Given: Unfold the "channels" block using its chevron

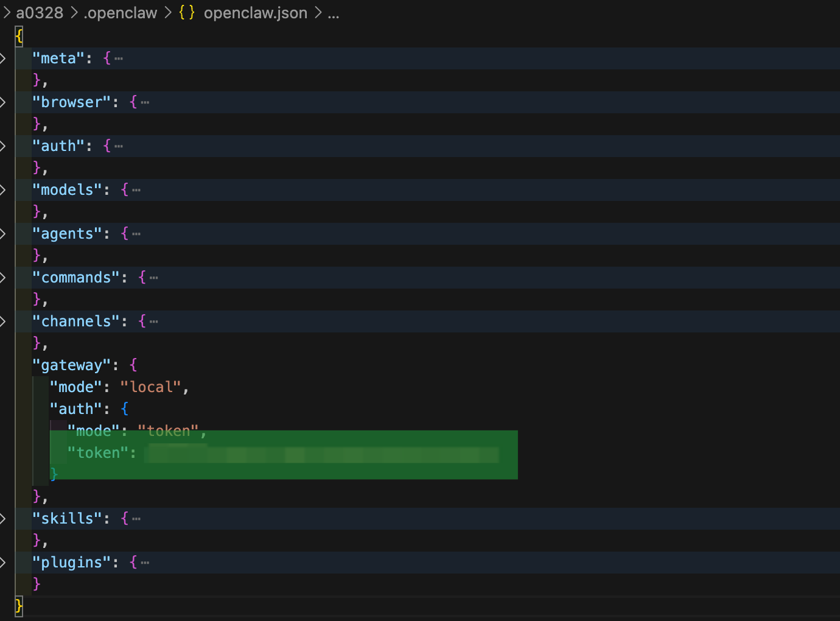Looking at the screenshot, I should 4,321.
